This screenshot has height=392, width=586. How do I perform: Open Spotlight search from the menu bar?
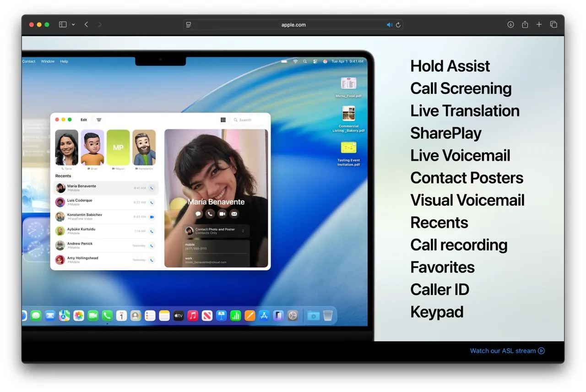[305, 61]
